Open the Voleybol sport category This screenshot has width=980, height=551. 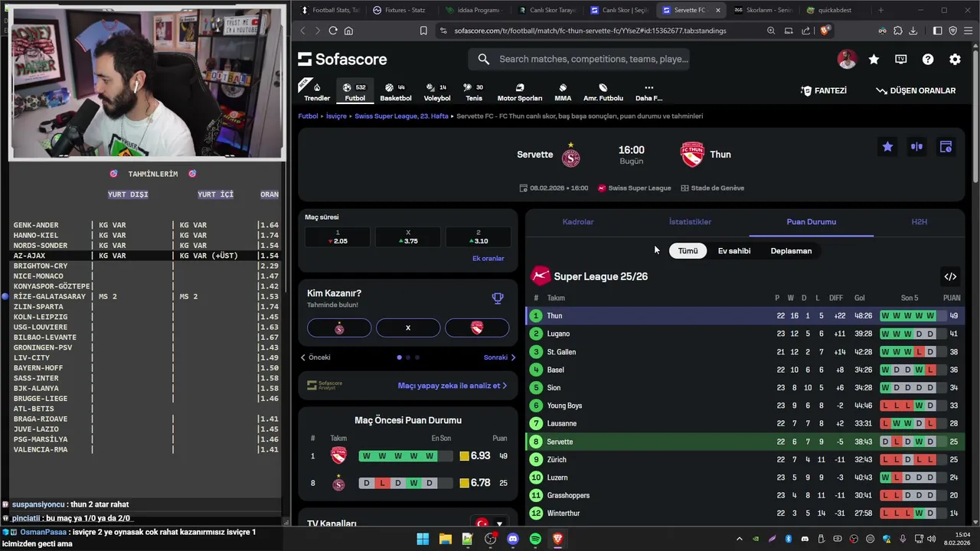[437, 91]
